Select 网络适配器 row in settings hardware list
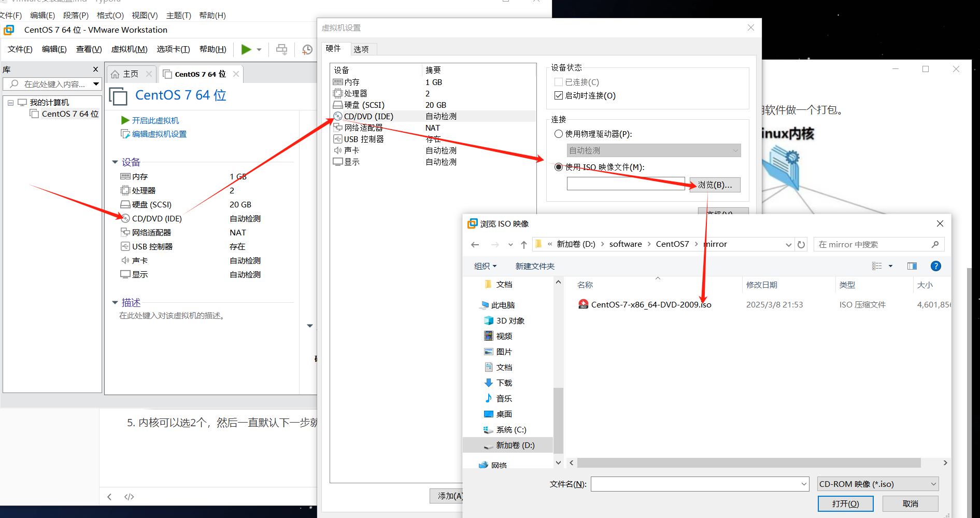This screenshot has width=980, height=518. pos(433,128)
